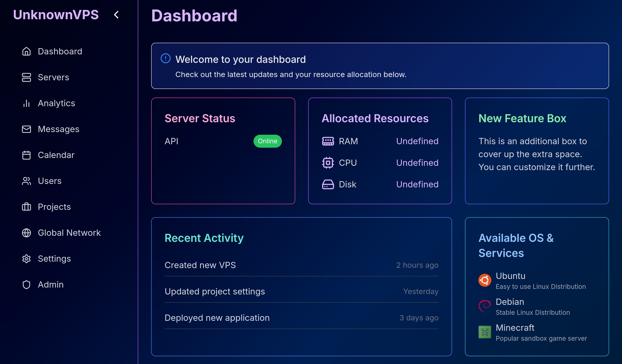The height and width of the screenshot is (364, 622).
Task: Open the Analytics bar-chart icon
Action: click(26, 103)
